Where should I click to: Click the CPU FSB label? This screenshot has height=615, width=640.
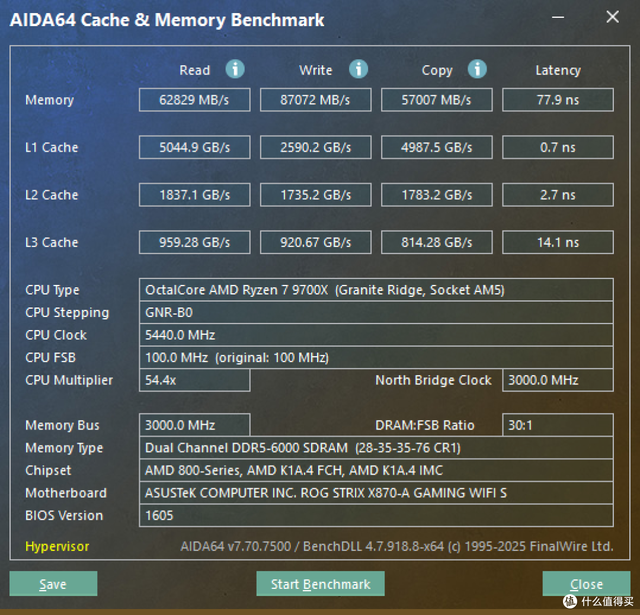point(50,357)
